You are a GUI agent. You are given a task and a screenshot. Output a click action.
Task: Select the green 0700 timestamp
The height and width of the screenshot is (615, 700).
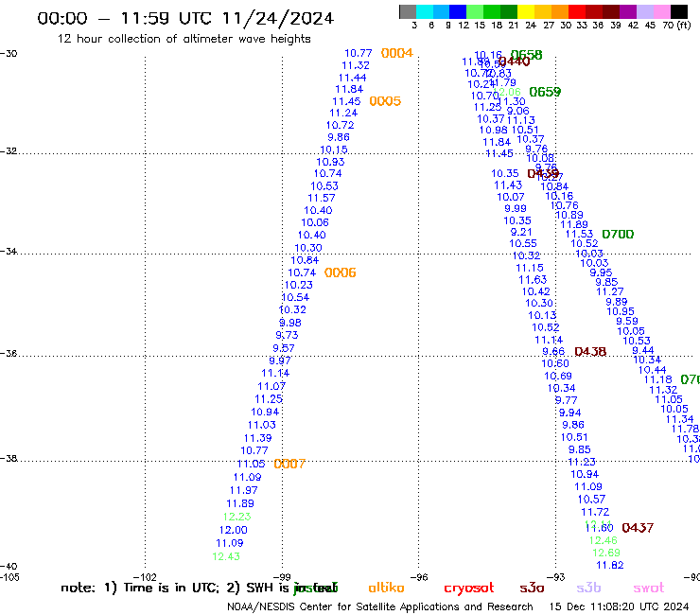click(618, 234)
